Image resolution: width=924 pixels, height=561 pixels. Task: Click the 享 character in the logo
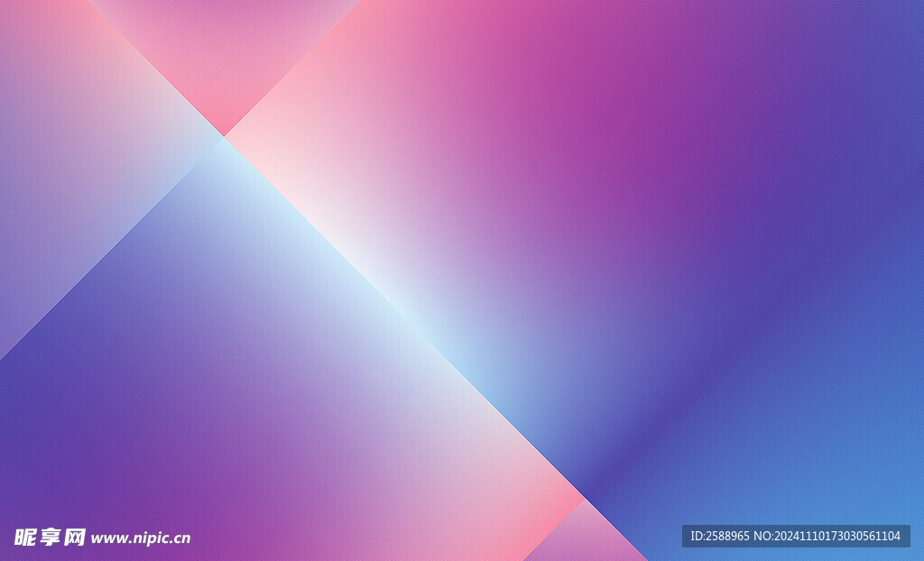pyautogui.click(x=51, y=538)
